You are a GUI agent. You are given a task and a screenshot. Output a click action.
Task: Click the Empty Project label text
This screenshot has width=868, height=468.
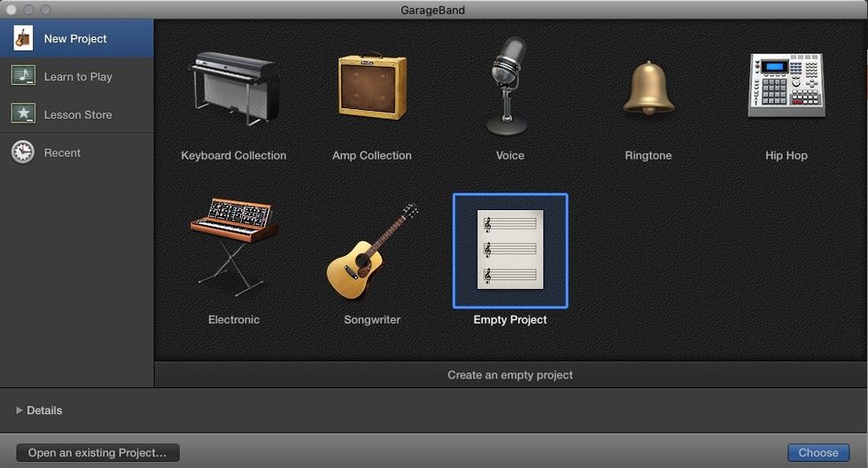coord(510,320)
